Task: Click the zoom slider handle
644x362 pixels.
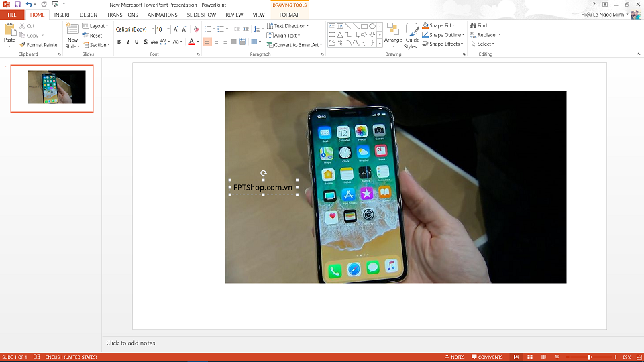Action: pos(590,357)
